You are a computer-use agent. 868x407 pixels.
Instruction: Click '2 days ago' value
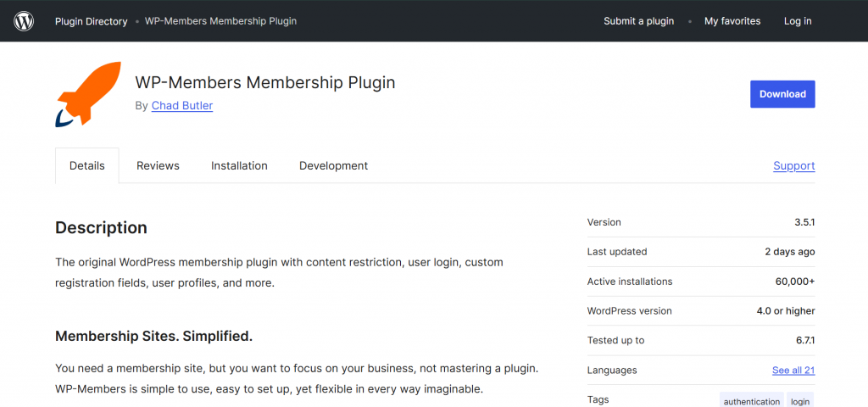pyautogui.click(x=790, y=251)
